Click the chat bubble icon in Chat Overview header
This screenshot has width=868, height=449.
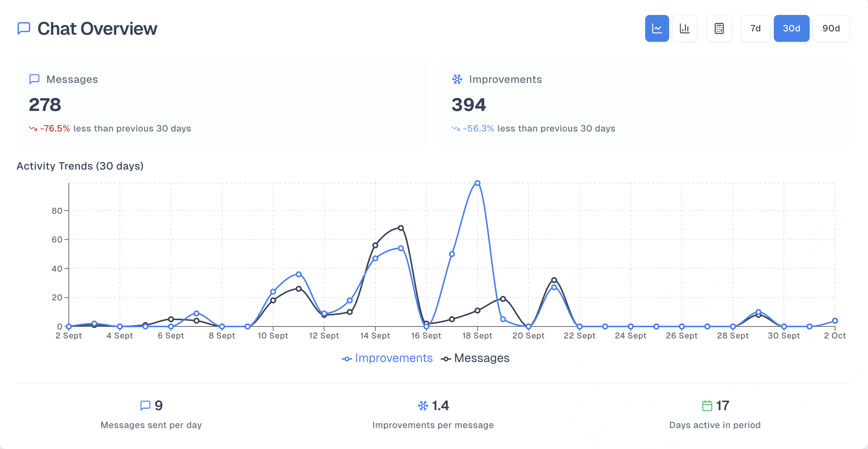tap(23, 28)
